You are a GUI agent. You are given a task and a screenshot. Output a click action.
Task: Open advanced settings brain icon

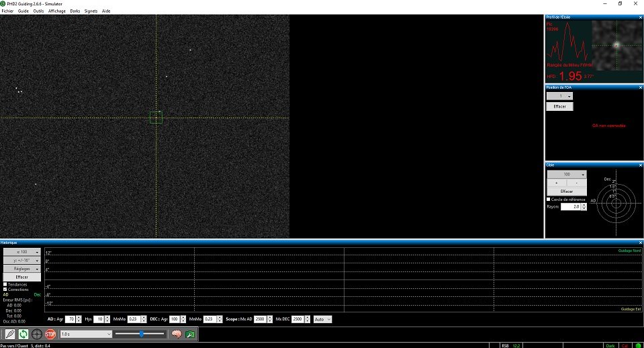coord(177,334)
